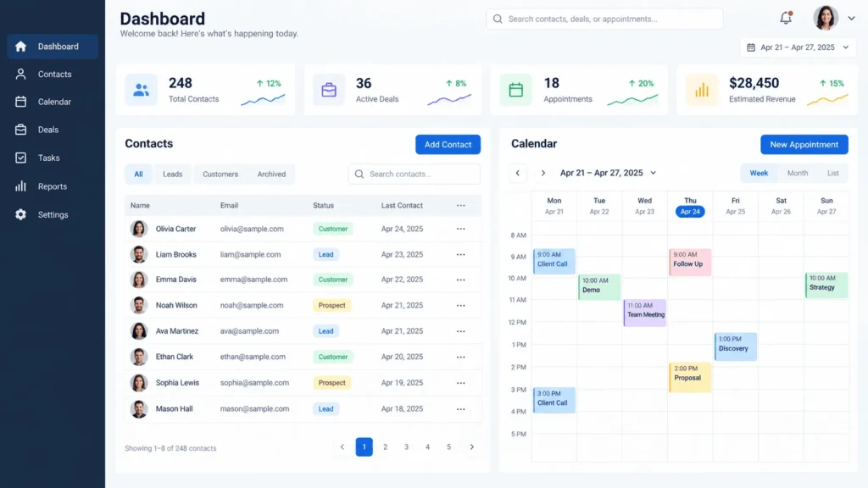The height and width of the screenshot is (488, 868).
Task: Go to contacts page 3
Action: click(406, 447)
